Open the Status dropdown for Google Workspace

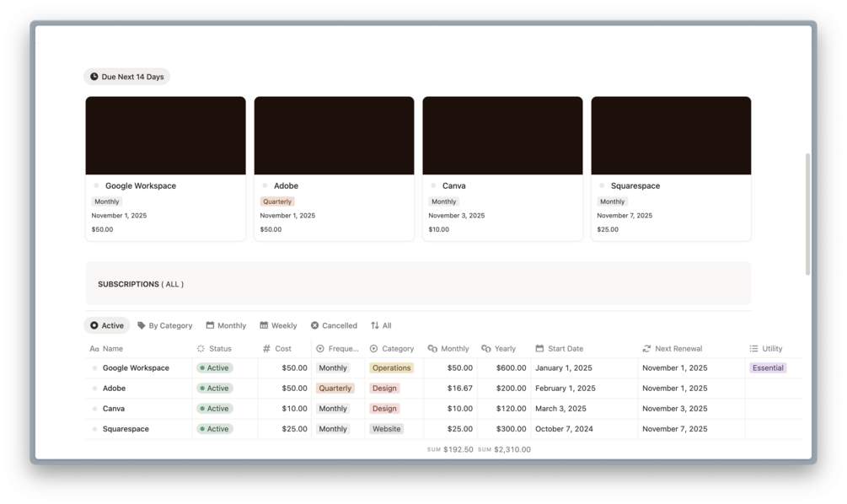(214, 367)
